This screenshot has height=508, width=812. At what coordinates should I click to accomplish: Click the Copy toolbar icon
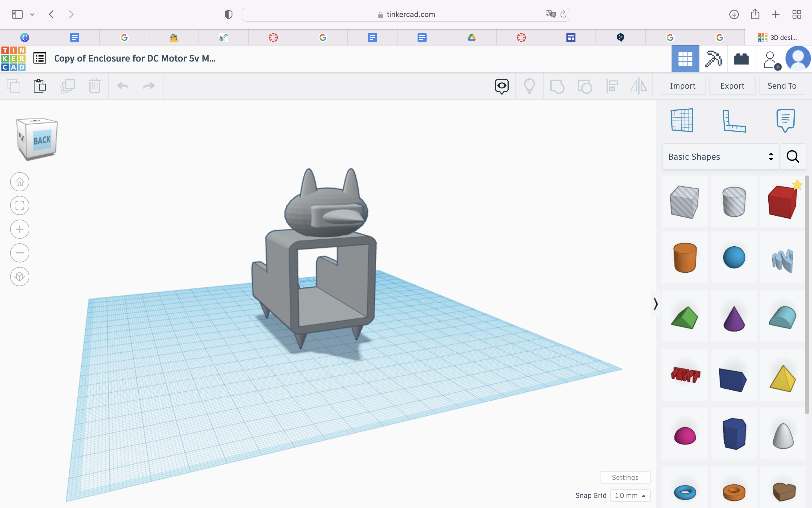[x=14, y=86]
